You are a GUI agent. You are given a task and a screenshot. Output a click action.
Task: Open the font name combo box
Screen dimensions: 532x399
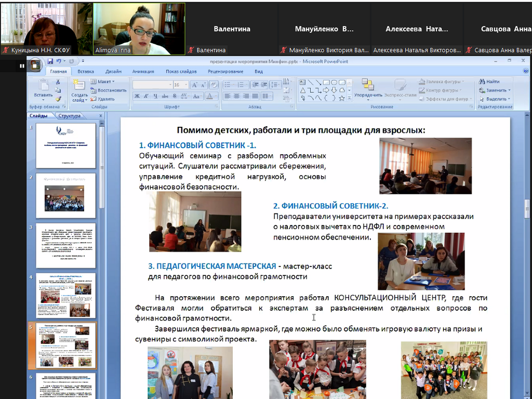coord(153,85)
